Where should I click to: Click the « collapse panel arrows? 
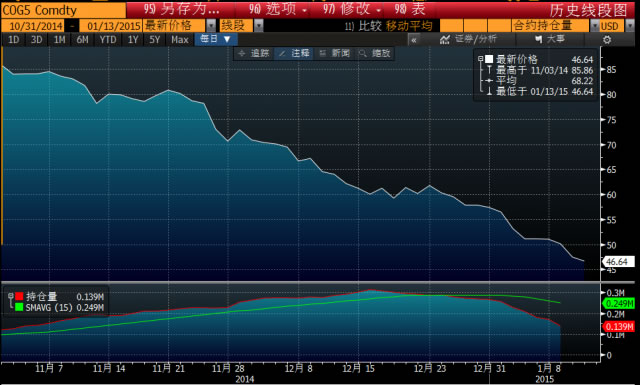click(x=413, y=40)
